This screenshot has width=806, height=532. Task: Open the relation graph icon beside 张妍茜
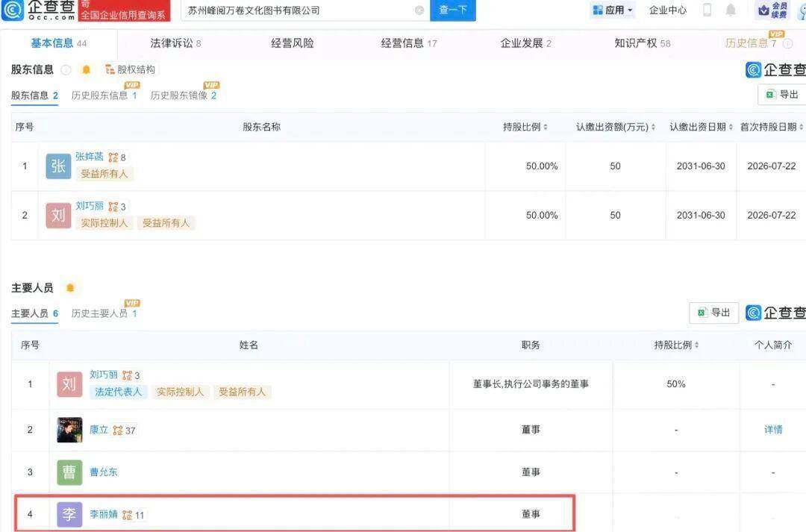[x=113, y=157]
